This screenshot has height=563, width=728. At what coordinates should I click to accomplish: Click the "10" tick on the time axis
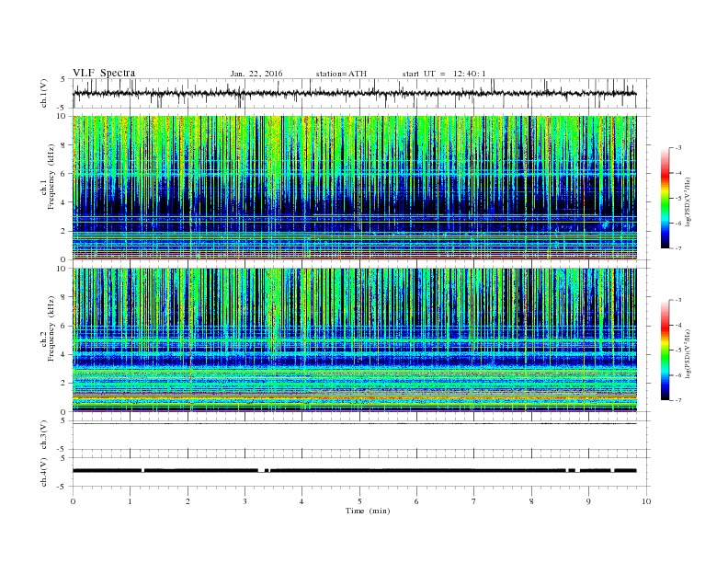click(646, 501)
